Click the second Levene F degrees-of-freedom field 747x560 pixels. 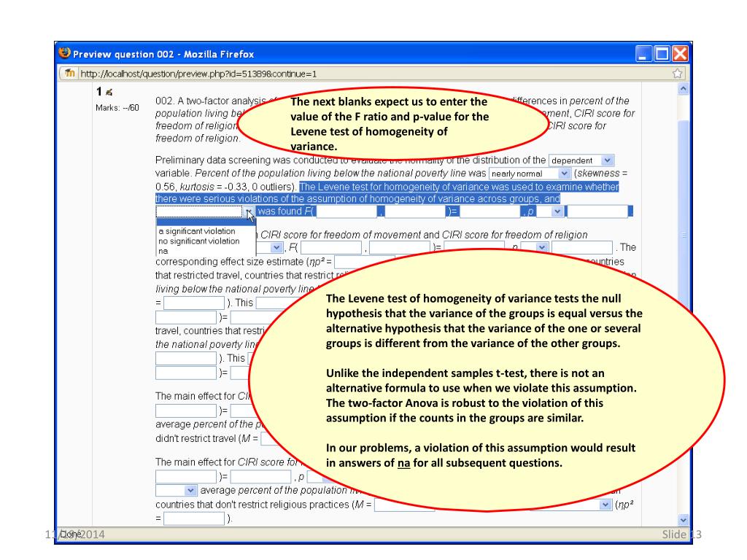point(415,211)
